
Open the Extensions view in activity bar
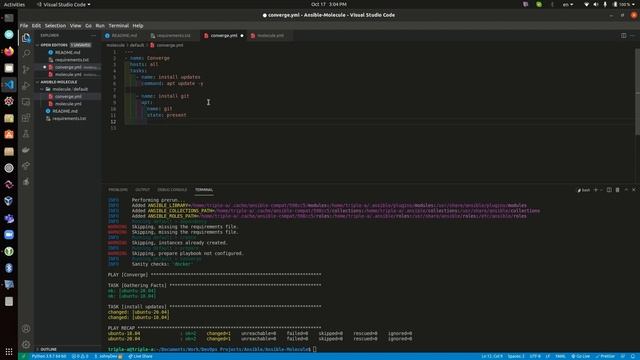26,118
